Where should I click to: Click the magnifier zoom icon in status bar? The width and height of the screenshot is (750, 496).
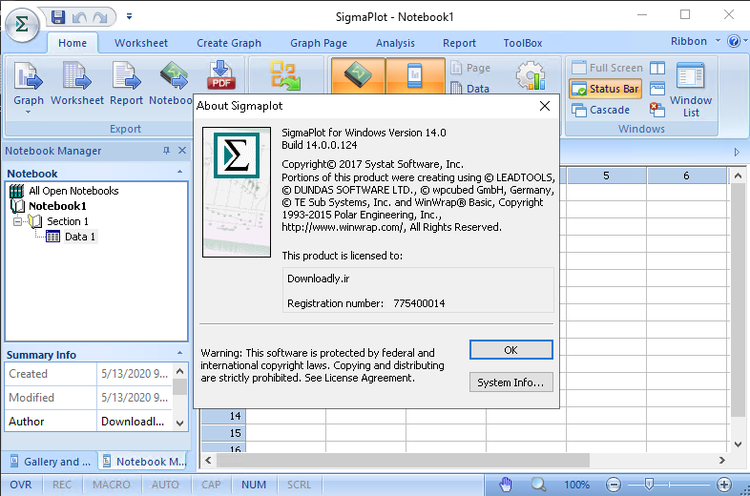pos(539,485)
